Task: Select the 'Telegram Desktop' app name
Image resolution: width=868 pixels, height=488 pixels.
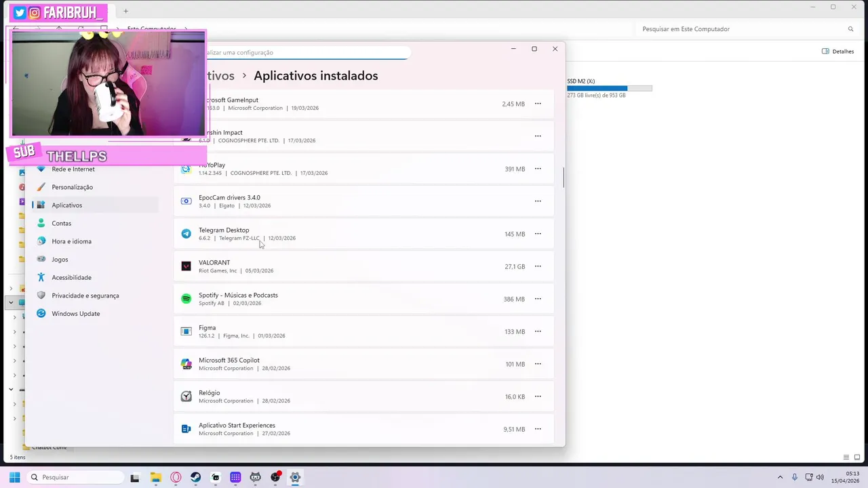Action: (x=224, y=230)
